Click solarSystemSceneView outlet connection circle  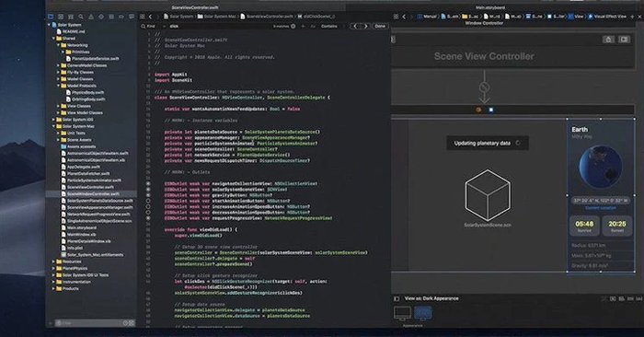(148, 190)
